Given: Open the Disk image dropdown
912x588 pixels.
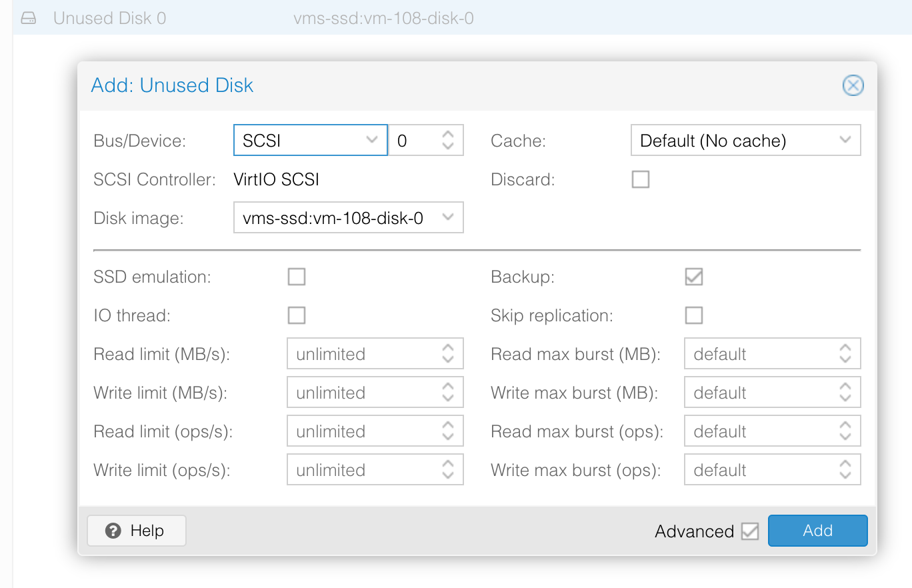Looking at the screenshot, I should [x=347, y=218].
